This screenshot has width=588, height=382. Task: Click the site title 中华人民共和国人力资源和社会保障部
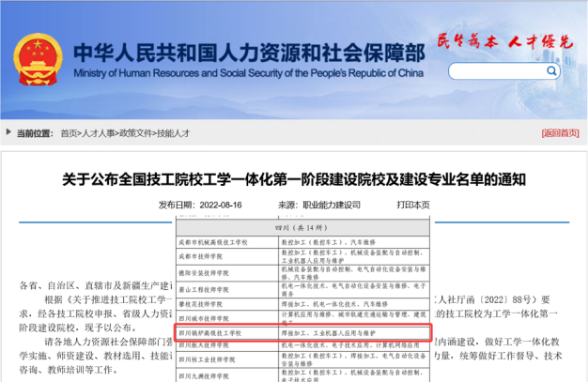tap(249, 53)
